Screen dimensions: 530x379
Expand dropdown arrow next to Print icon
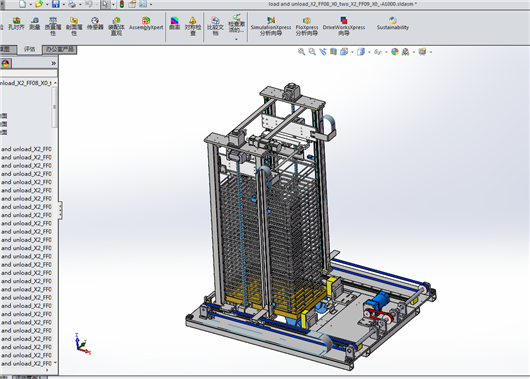80,5
